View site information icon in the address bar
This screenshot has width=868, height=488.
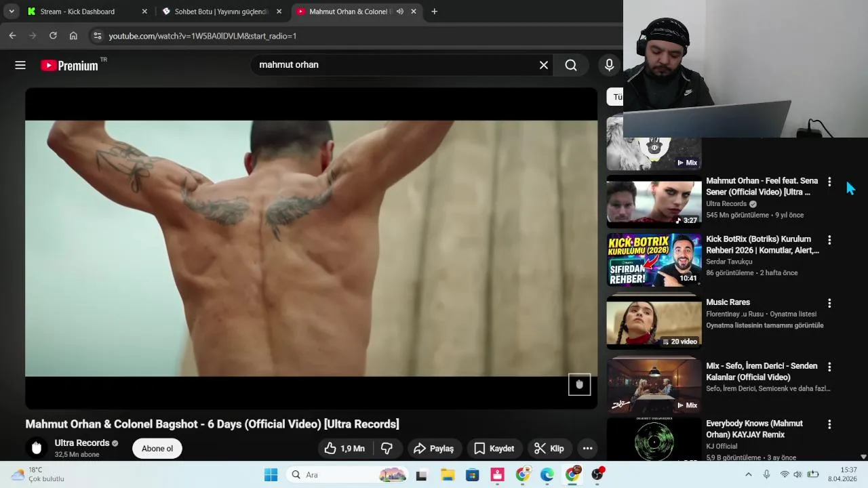97,36
